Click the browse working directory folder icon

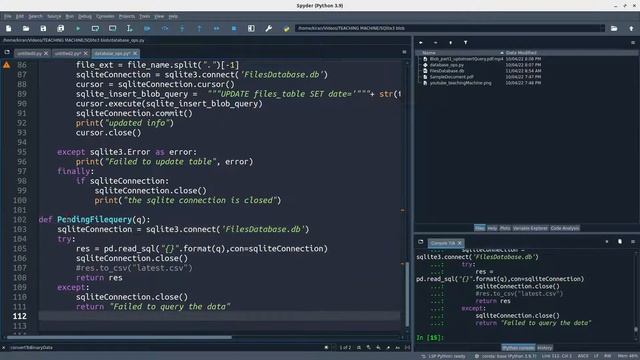click(614, 28)
